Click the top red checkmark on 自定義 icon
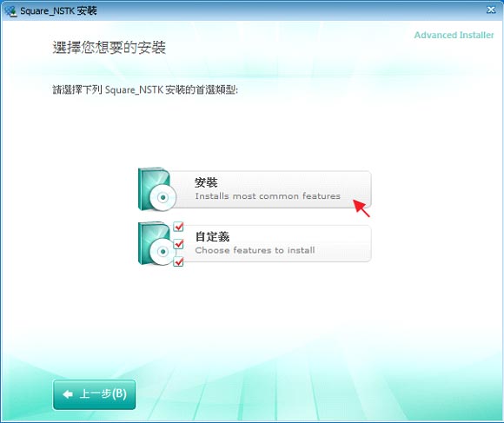This screenshot has width=504, height=423. click(178, 227)
